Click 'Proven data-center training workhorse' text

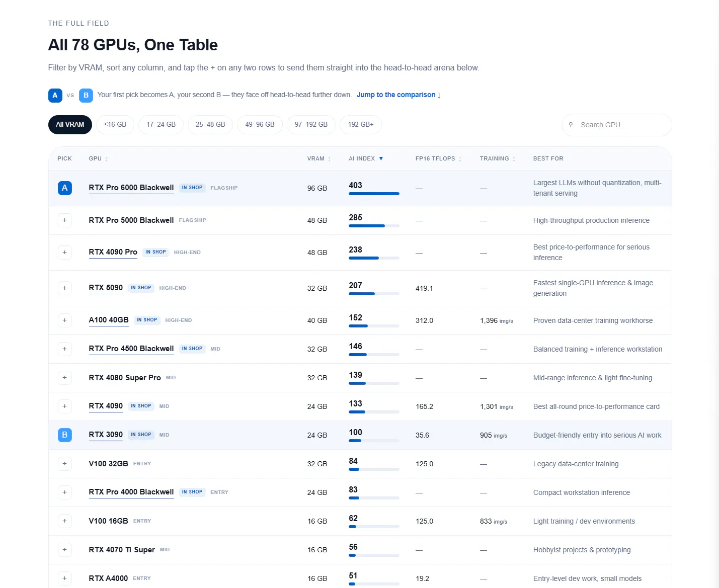click(593, 320)
